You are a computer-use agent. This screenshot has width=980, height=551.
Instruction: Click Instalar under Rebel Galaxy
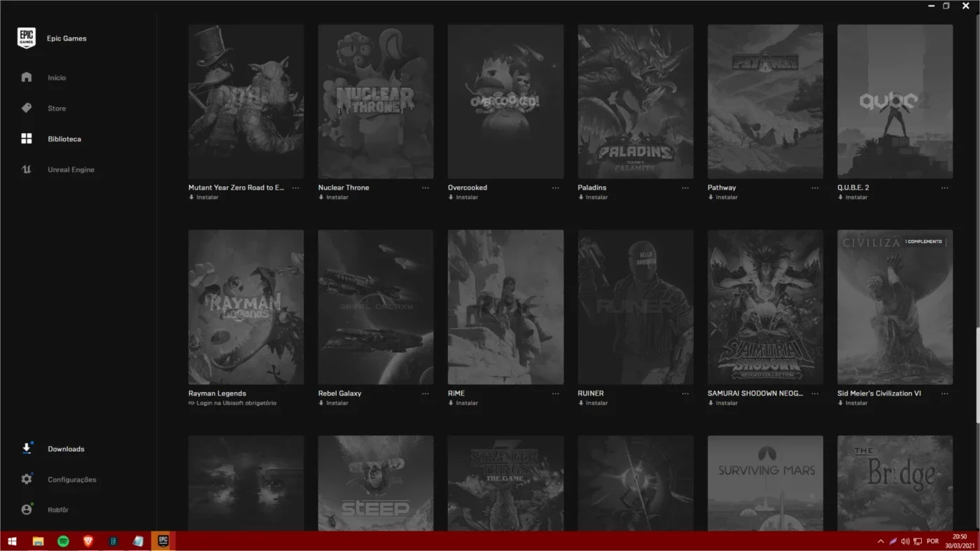point(333,403)
